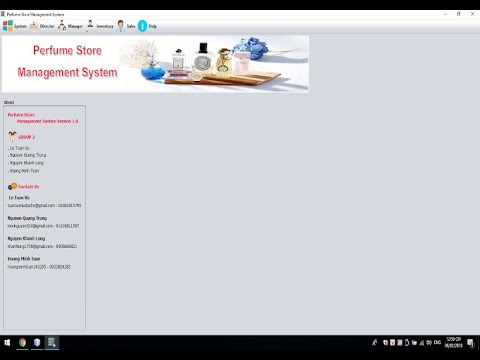This screenshot has height=360, width=480.
Task: Click Hoang Minh Tuan's contact details line
Action: click(39, 267)
